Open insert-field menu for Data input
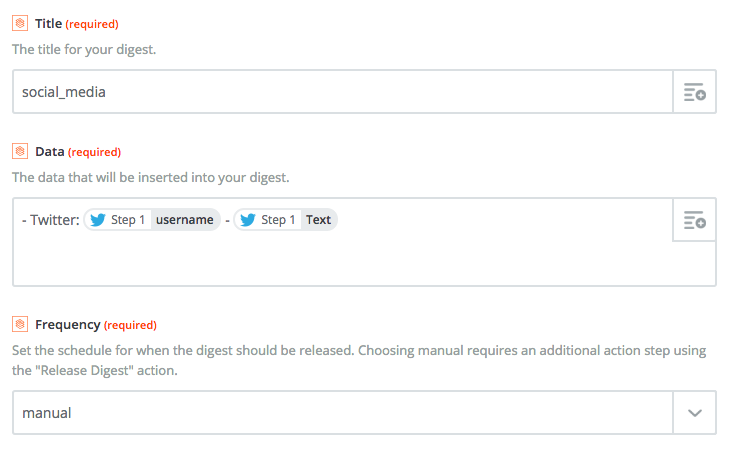Image resolution: width=729 pixels, height=452 pixels. click(695, 219)
